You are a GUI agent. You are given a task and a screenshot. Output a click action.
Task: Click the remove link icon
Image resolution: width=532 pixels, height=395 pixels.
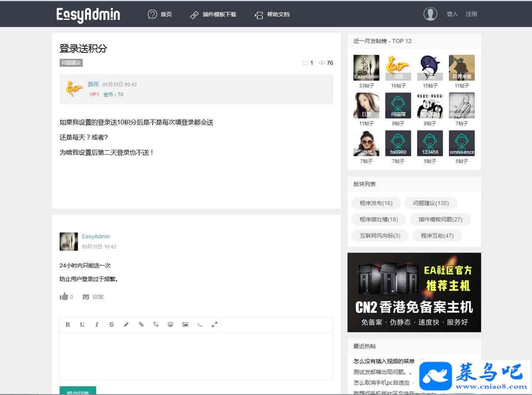(x=155, y=324)
